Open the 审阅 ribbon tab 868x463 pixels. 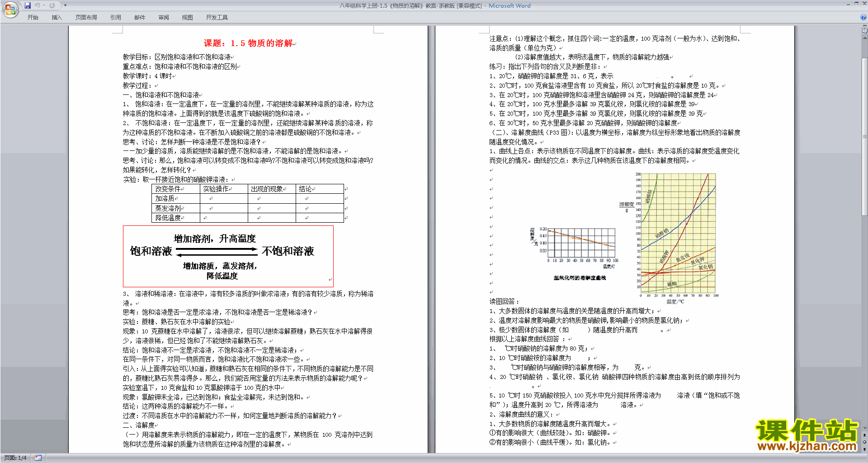click(x=164, y=18)
